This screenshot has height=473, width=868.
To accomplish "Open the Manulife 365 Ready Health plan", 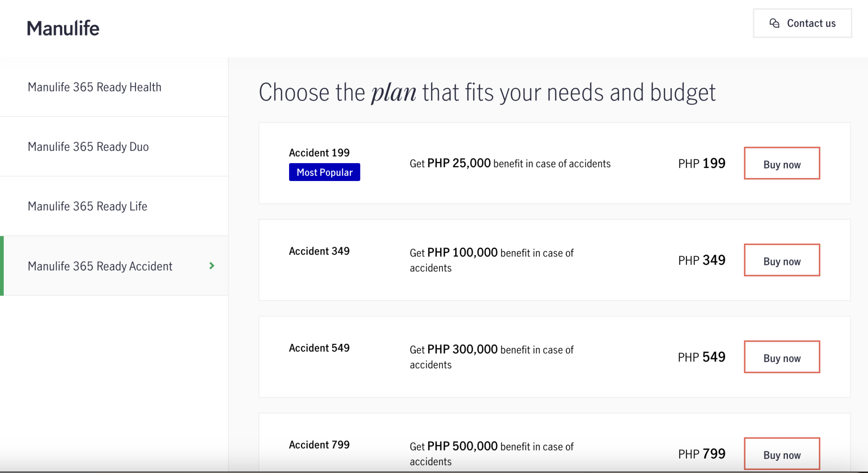I will [x=95, y=87].
